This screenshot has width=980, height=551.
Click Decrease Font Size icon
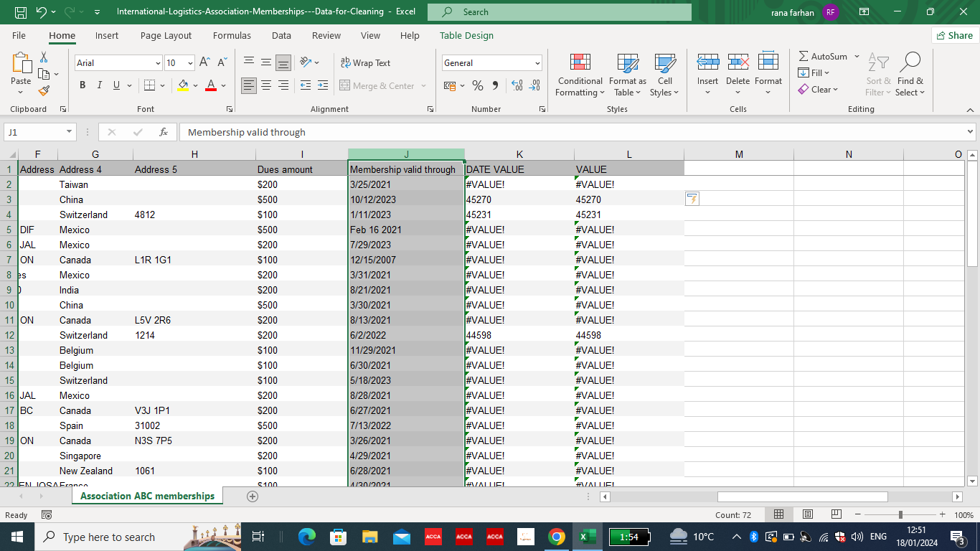coord(222,63)
